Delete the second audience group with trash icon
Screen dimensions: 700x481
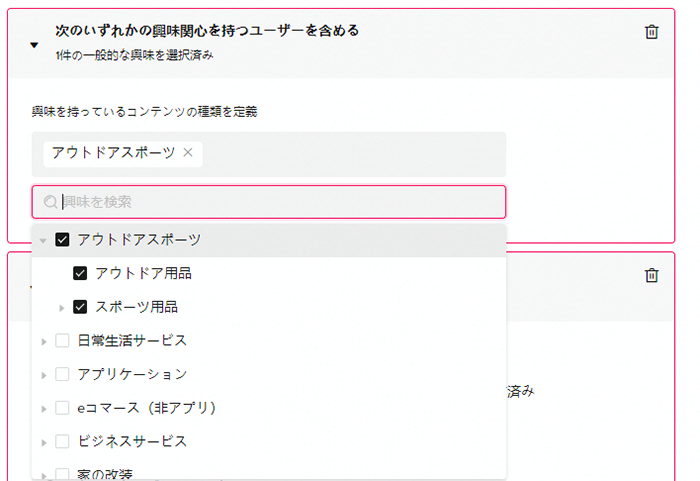click(x=651, y=275)
